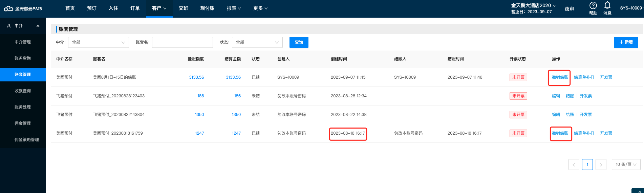Open 交班 menu item
Screen dimensions: 644x193
tap(184, 8)
